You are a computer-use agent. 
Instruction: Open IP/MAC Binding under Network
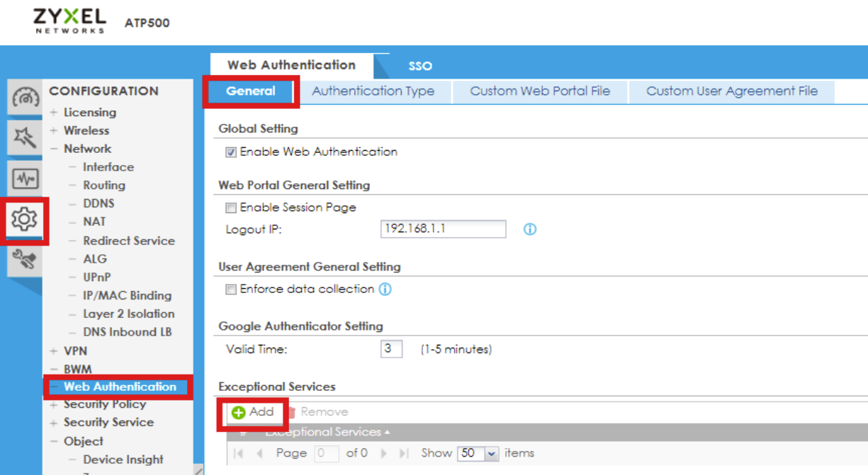pos(127,296)
